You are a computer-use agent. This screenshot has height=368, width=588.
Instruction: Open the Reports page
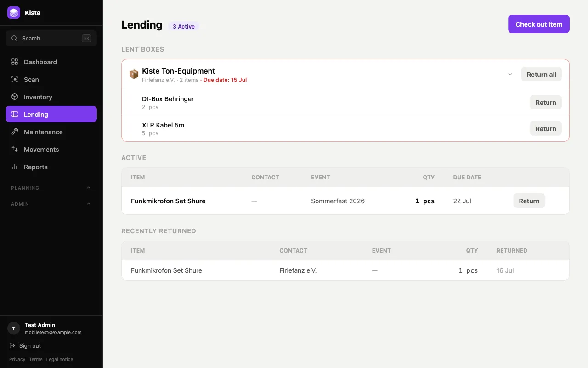pyautogui.click(x=51, y=167)
